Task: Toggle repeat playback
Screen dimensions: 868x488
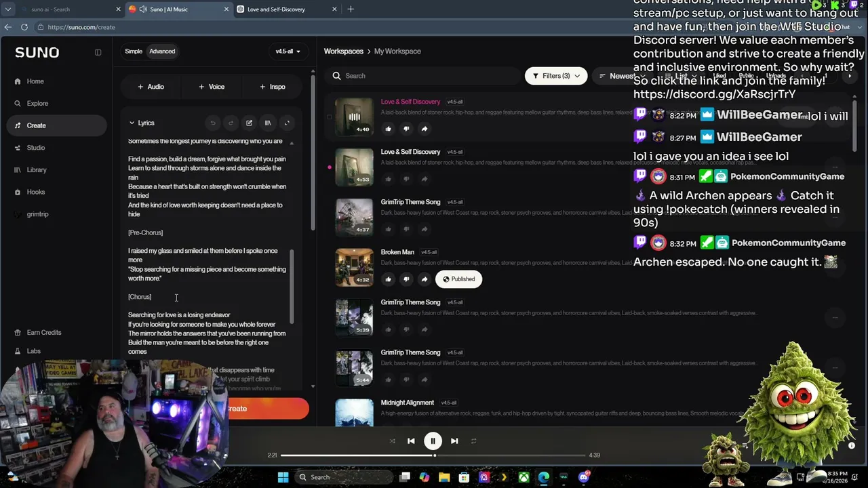Action: point(473,441)
